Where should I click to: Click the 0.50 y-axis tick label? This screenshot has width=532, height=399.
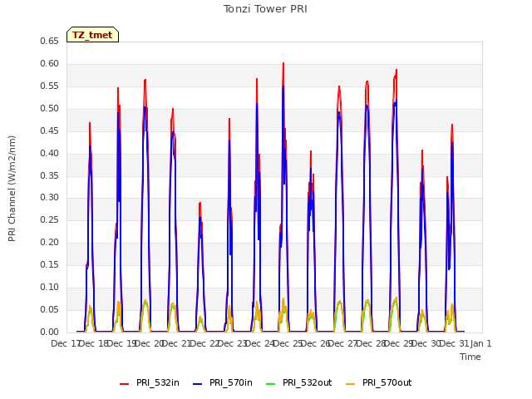[50, 108]
